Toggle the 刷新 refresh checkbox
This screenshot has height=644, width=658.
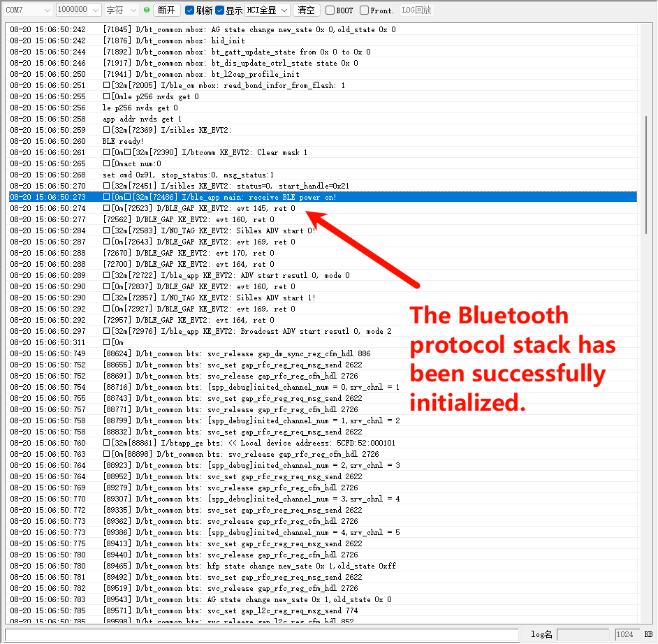tap(190, 10)
